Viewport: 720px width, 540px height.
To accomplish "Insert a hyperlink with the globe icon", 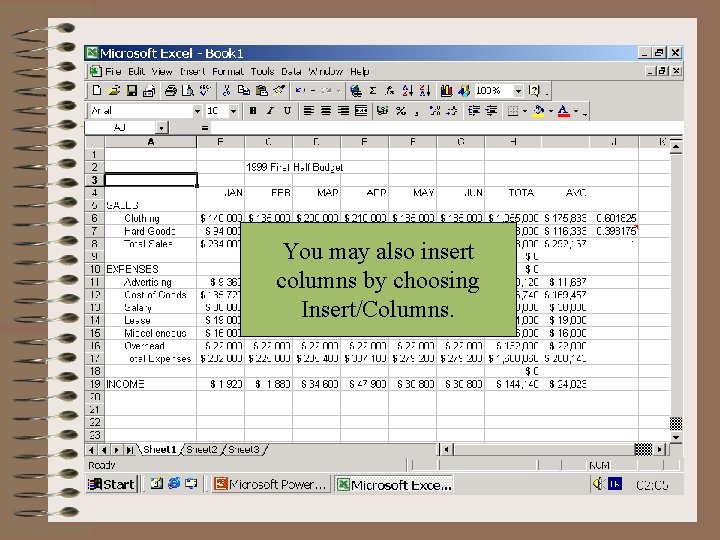I will point(355,90).
